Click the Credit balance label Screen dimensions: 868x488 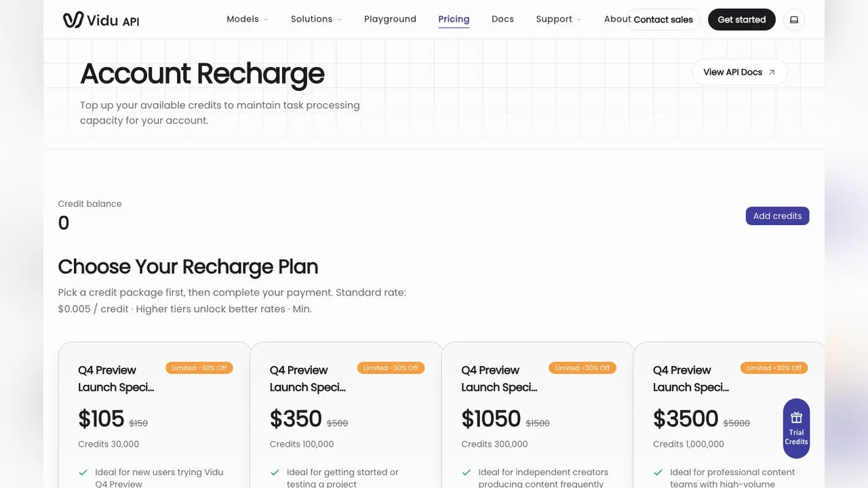(90, 204)
